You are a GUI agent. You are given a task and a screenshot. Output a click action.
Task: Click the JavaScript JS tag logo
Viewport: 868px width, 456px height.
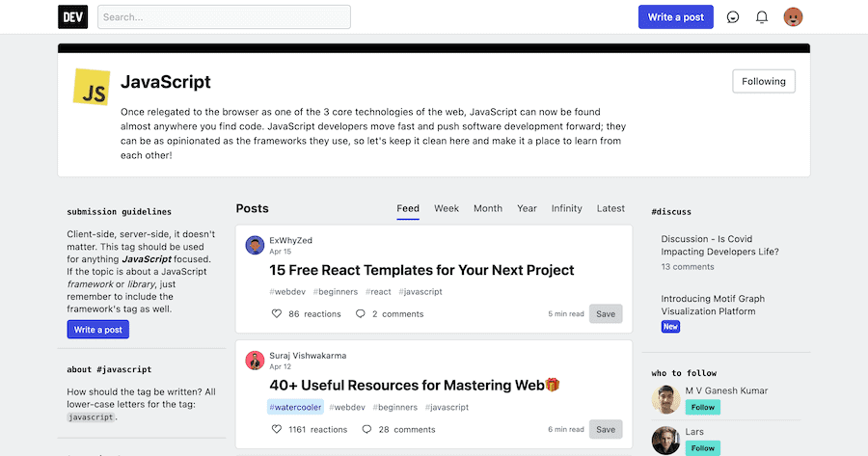coord(93,87)
